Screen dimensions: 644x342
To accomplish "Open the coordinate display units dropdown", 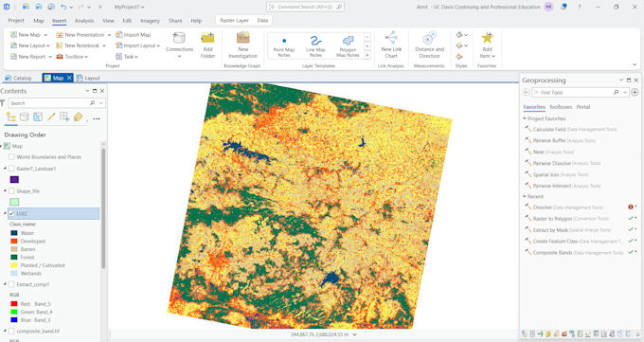I will (354, 334).
